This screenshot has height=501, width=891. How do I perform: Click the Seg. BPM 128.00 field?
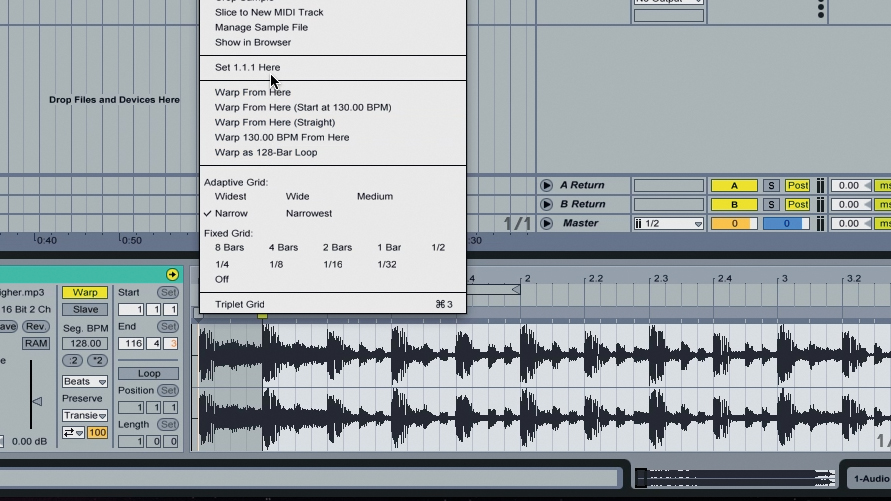click(85, 343)
